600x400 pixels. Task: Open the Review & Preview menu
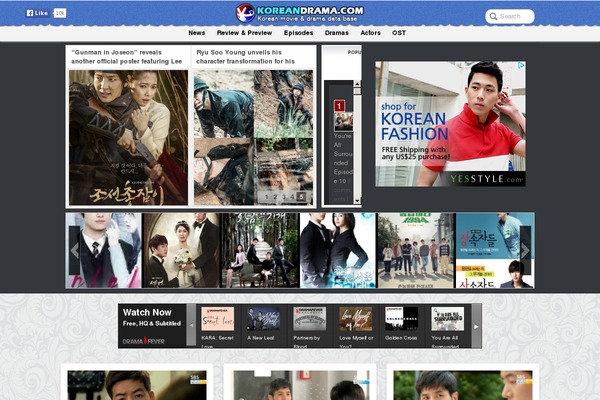[x=245, y=33]
